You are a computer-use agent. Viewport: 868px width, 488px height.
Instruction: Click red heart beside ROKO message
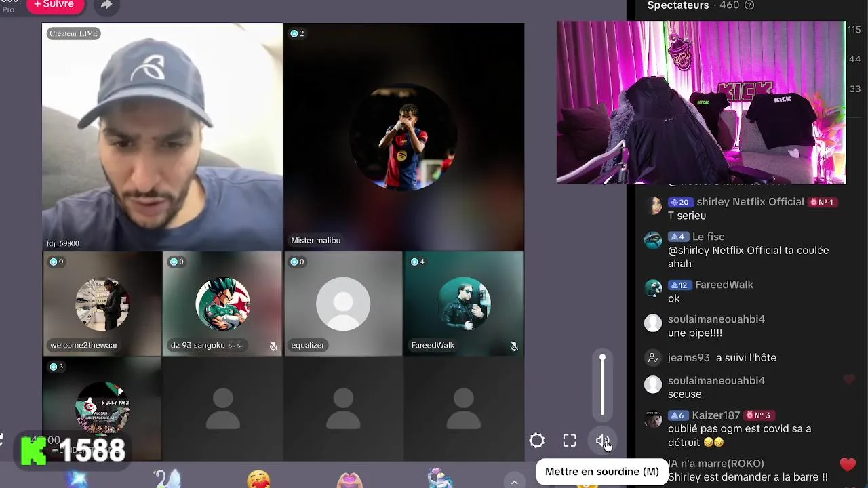[x=848, y=464]
